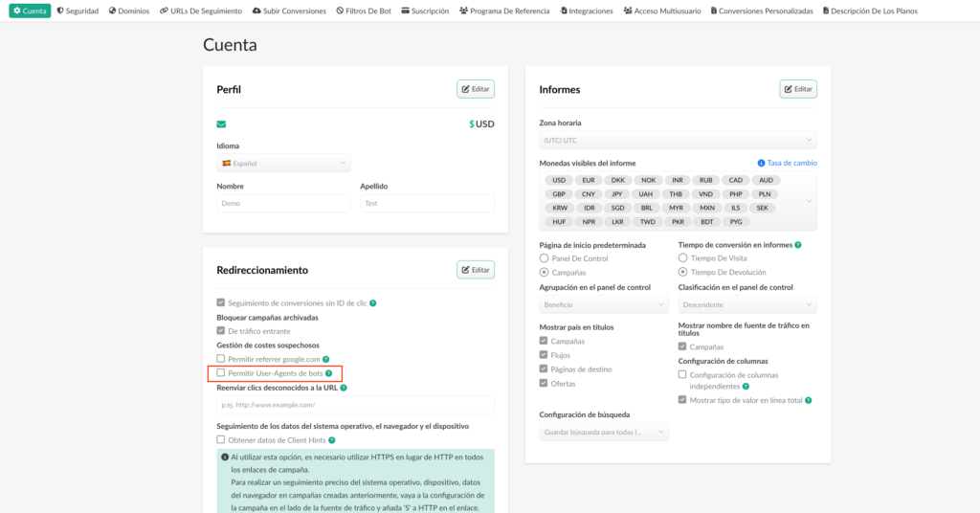Enable Obtener datos de Client Hints checkbox

coord(221,440)
